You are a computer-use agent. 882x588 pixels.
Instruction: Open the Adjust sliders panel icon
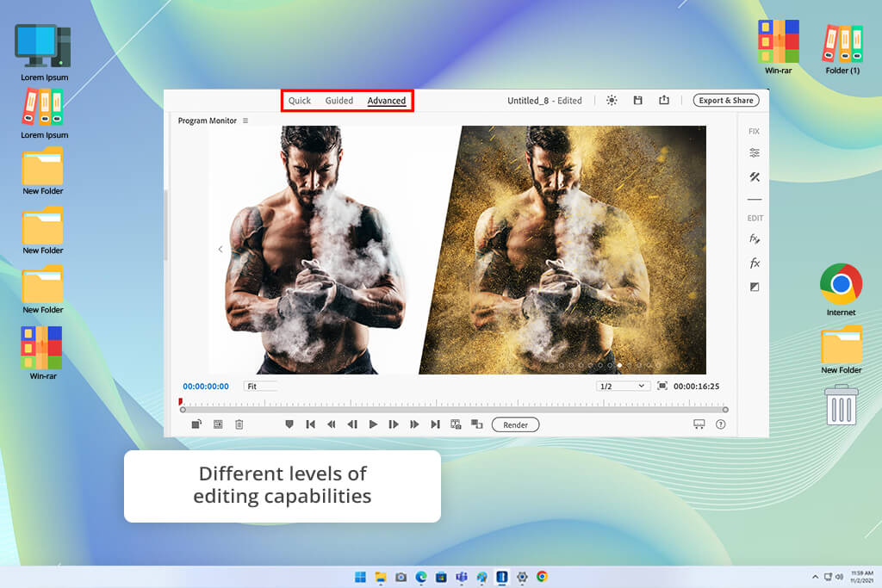click(755, 152)
